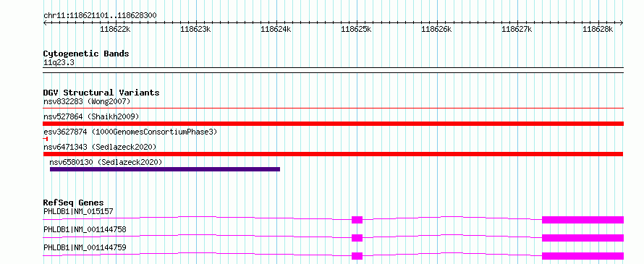Click the Cytogenetic Bands track title
The image size is (644, 264).
click(86, 54)
